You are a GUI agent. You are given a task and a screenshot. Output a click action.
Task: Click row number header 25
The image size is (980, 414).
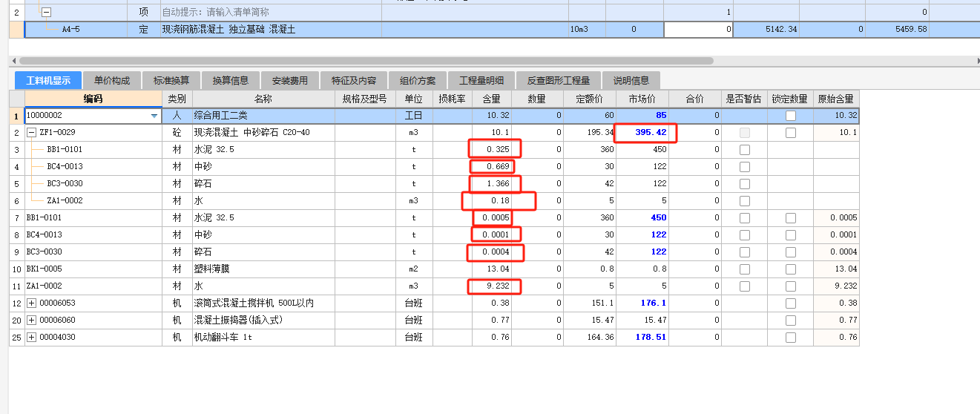(x=16, y=338)
